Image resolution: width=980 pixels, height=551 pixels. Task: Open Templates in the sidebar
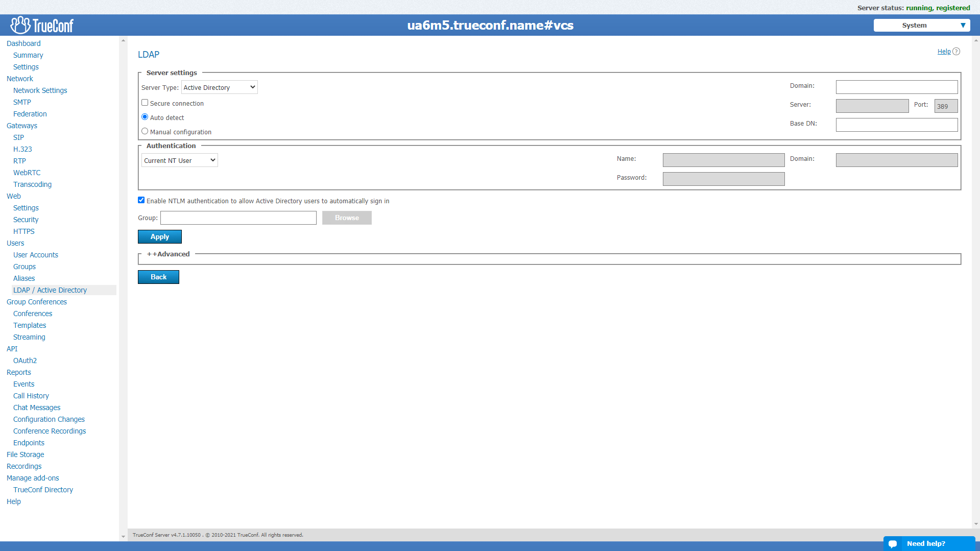(x=30, y=325)
